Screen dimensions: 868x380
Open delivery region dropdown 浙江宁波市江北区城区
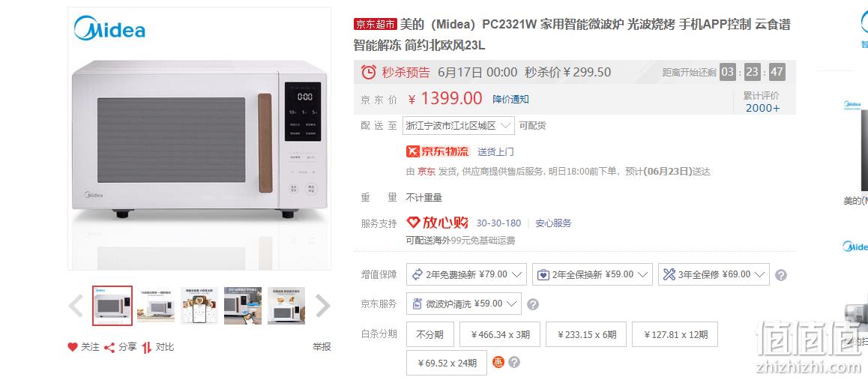(458, 126)
